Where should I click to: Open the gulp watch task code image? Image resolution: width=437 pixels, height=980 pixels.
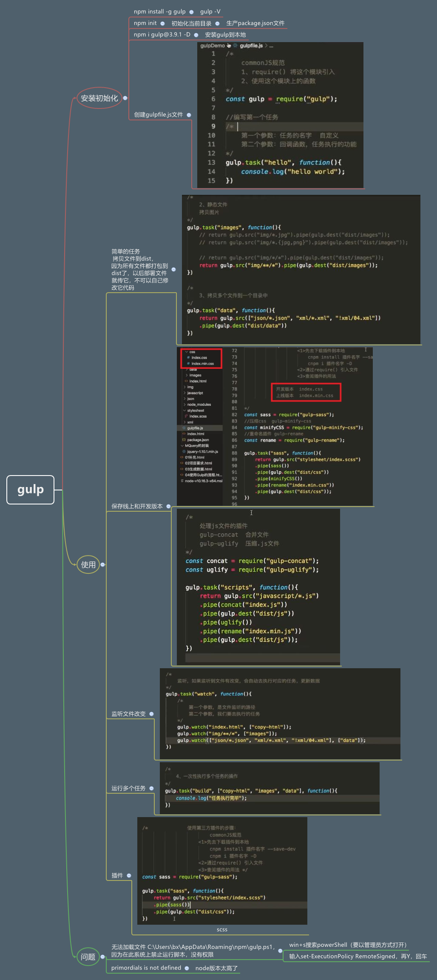(280, 713)
